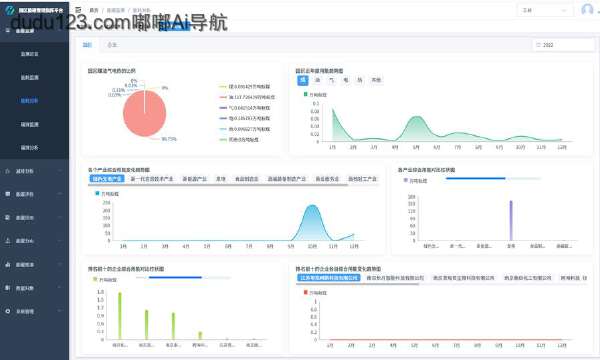The image size is (600, 360).
Task: Toggle the red legend in bottom-right enterprise chart
Action: tap(315, 293)
